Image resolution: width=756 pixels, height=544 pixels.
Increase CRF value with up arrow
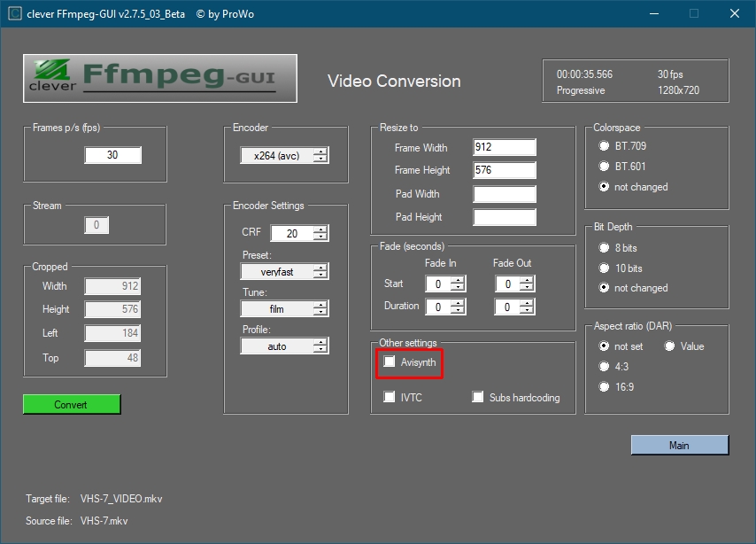pyautogui.click(x=320, y=229)
